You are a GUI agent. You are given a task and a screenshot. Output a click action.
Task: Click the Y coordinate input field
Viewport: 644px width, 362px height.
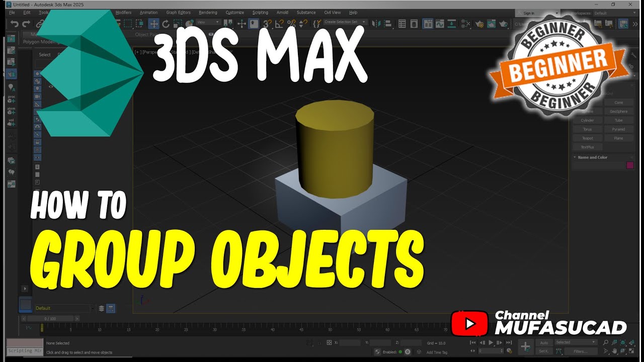[380, 343]
